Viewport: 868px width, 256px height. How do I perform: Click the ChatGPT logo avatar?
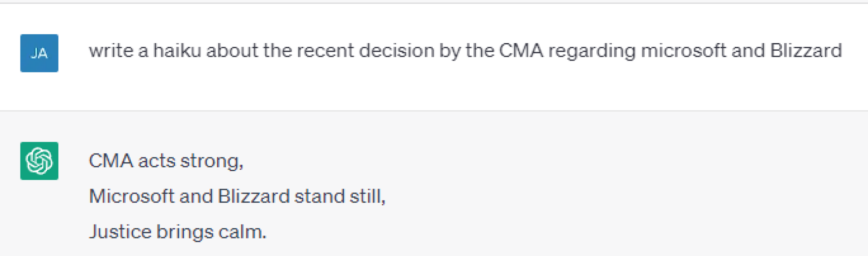point(39,161)
